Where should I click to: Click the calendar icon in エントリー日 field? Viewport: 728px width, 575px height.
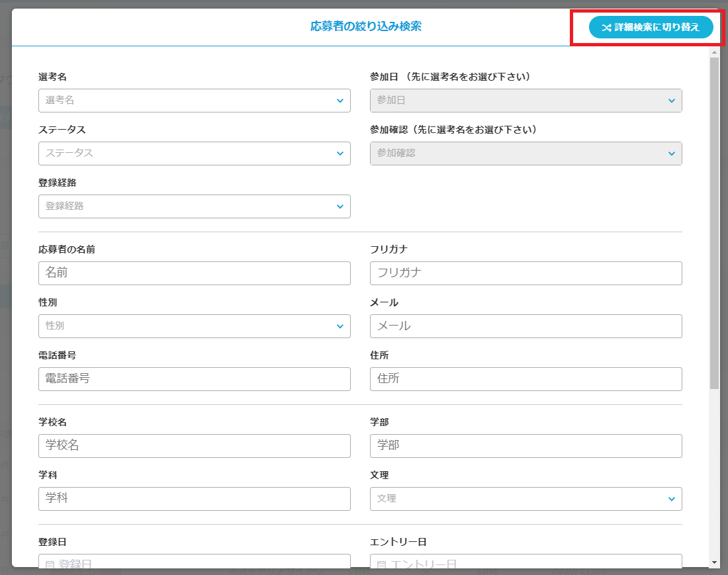click(x=381, y=564)
